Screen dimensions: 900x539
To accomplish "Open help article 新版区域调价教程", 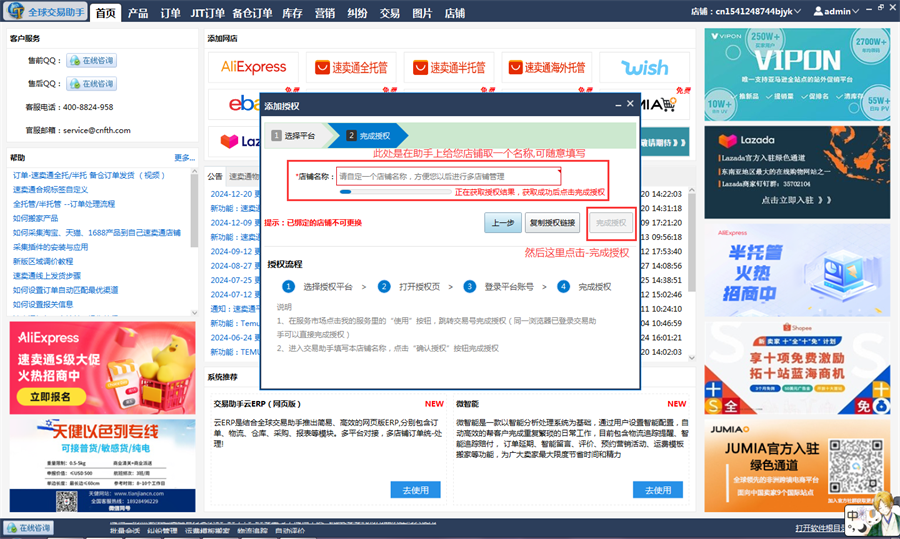I will tap(43, 261).
